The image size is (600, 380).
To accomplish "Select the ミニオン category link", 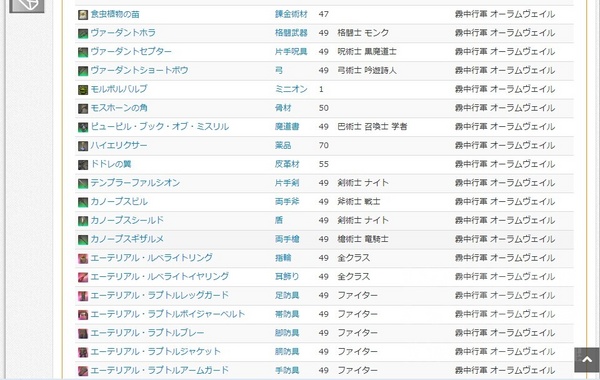I will [291, 89].
